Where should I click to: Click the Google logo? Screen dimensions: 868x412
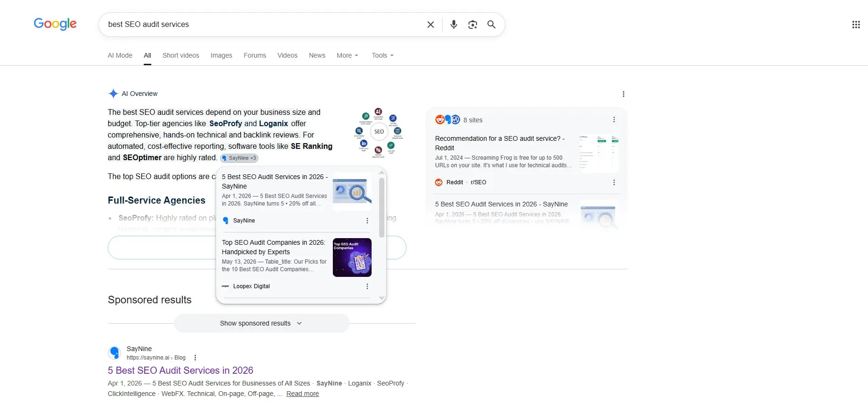pyautogui.click(x=55, y=24)
